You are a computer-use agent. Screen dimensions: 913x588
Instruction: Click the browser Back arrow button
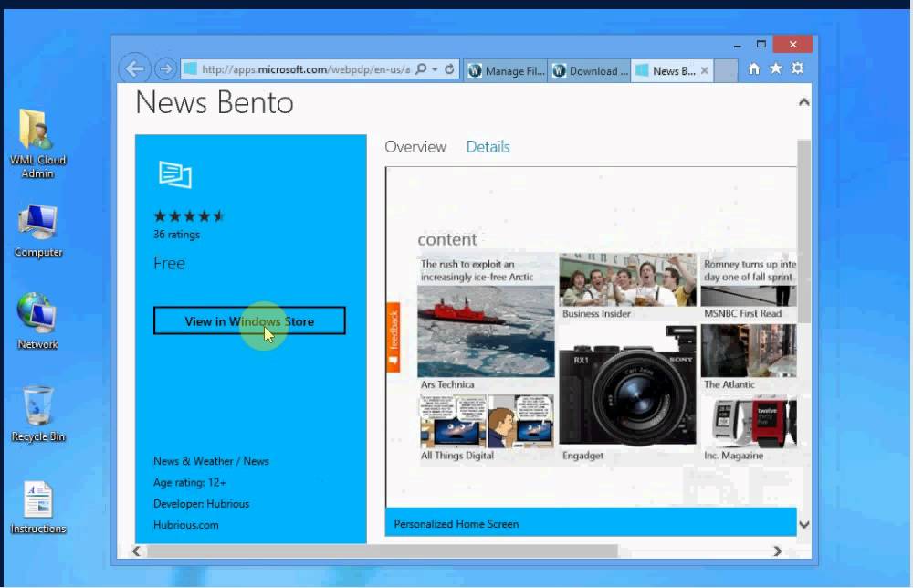[x=134, y=68]
